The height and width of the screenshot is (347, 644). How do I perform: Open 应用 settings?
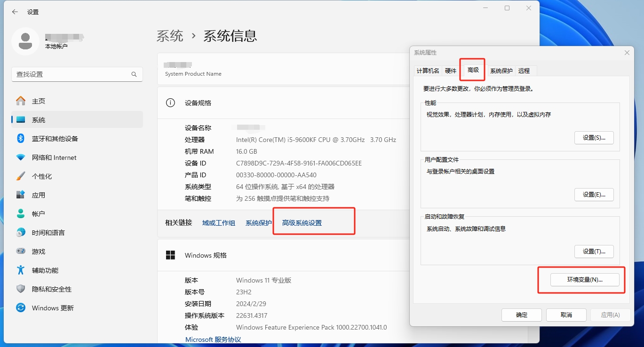(x=77, y=195)
